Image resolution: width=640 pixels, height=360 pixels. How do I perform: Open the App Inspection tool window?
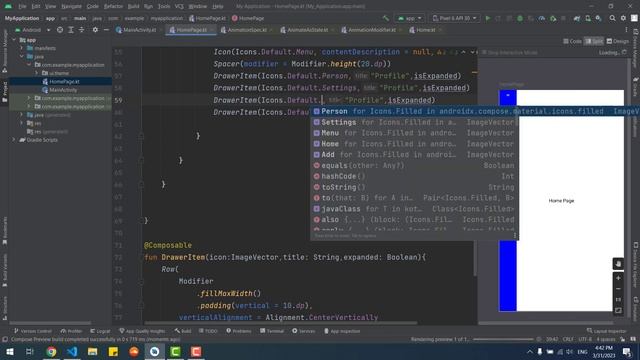coord(342,331)
